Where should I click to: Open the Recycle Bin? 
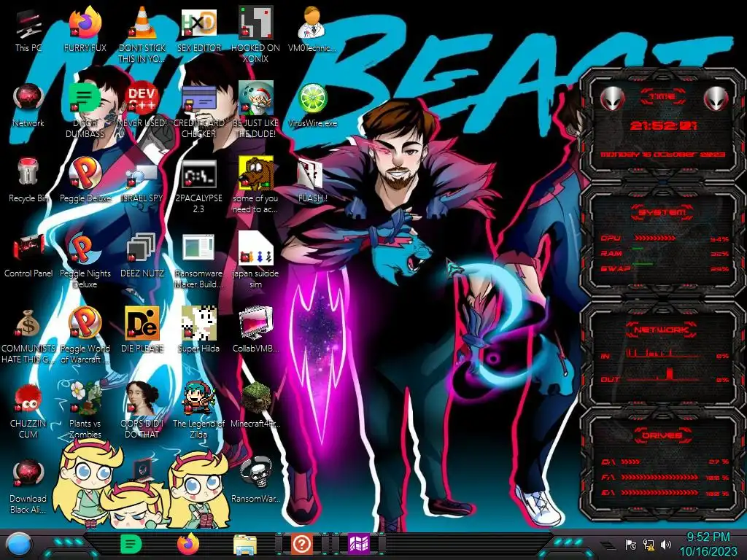pyautogui.click(x=28, y=181)
